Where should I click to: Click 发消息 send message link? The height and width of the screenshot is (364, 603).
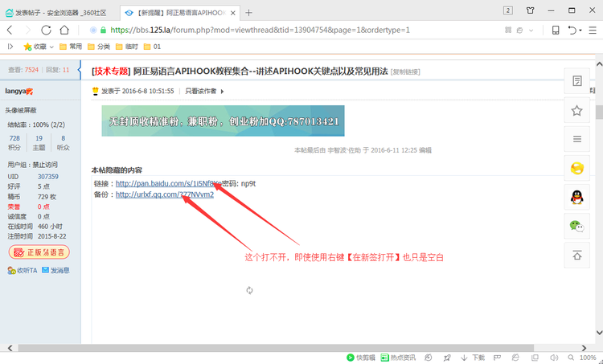pyautogui.click(x=55, y=270)
